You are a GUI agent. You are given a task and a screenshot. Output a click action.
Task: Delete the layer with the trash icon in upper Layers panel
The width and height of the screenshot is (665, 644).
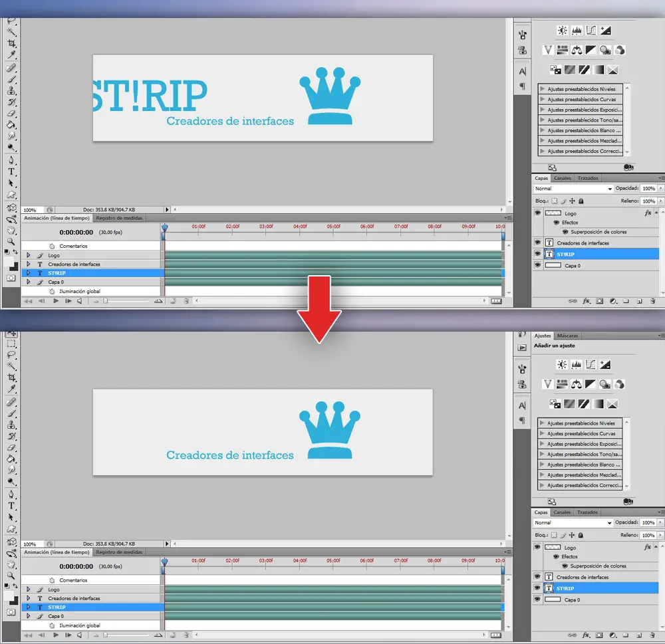(653, 301)
